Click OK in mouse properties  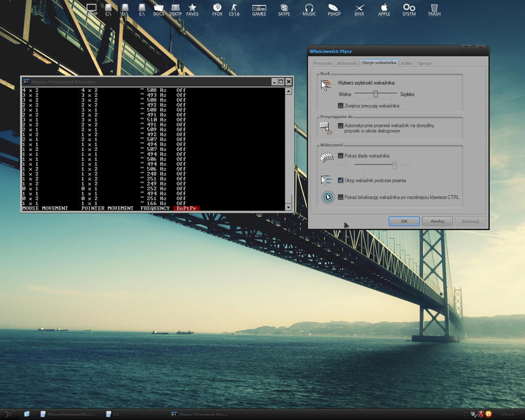click(x=404, y=221)
